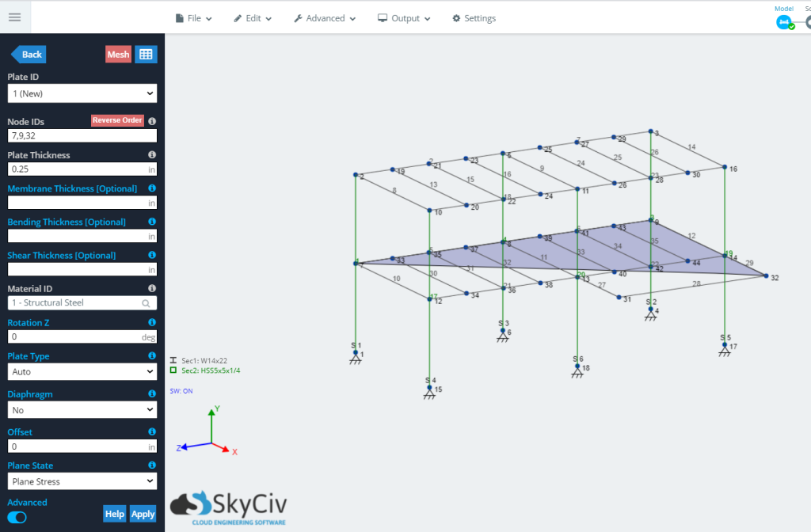Screen dimensions: 811x532
Task: Click the Diaphragm info icon
Action: click(152, 394)
